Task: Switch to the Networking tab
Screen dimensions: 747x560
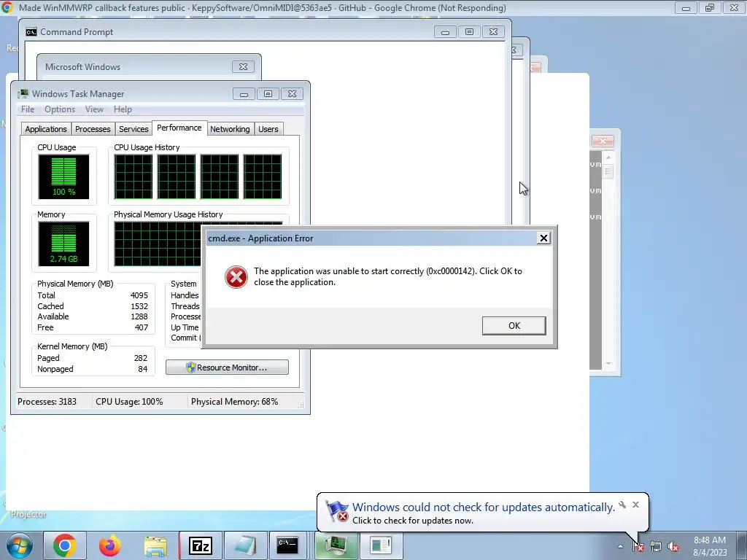Action: point(230,129)
